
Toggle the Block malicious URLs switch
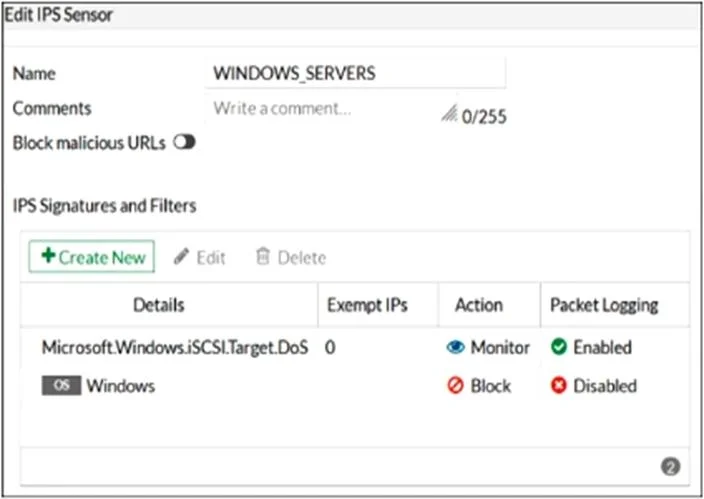[185, 142]
